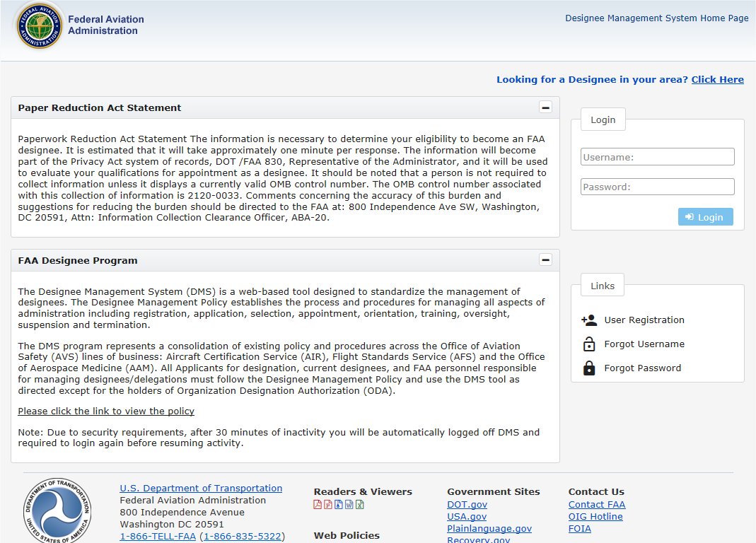The image size is (756, 543).
Task: Click the FAA seal logo
Action: 40,26
